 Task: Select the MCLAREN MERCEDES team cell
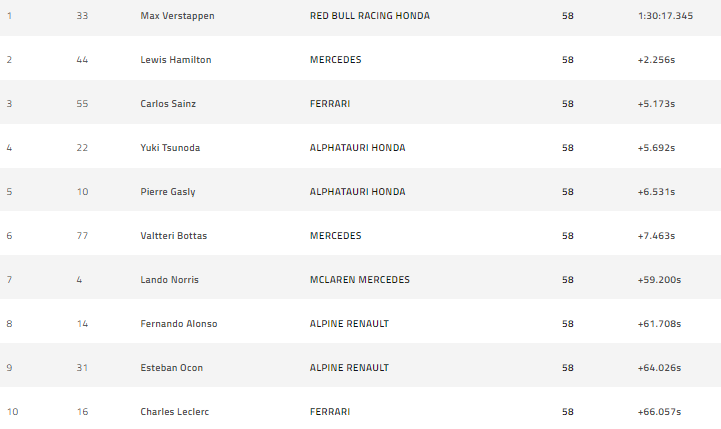click(360, 280)
